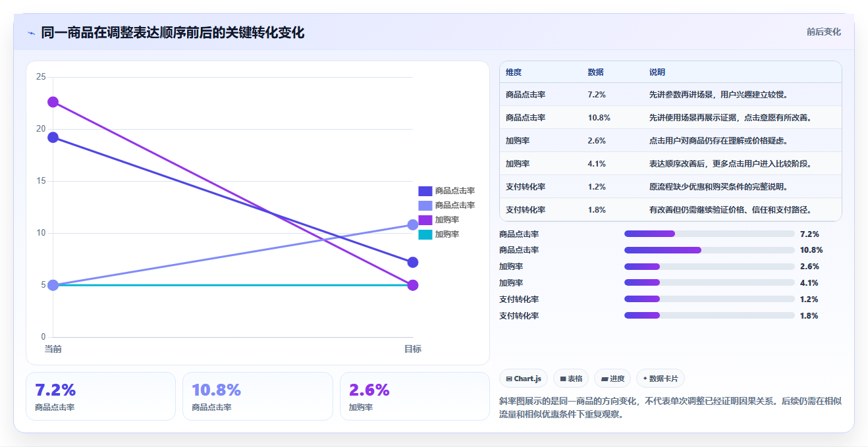Click the 10.8% cell in the table 数据 column
The width and height of the screenshot is (868, 447).
point(599,118)
